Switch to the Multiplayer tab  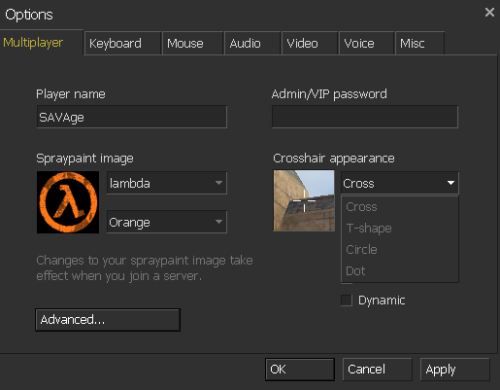click(x=41, y=43)
